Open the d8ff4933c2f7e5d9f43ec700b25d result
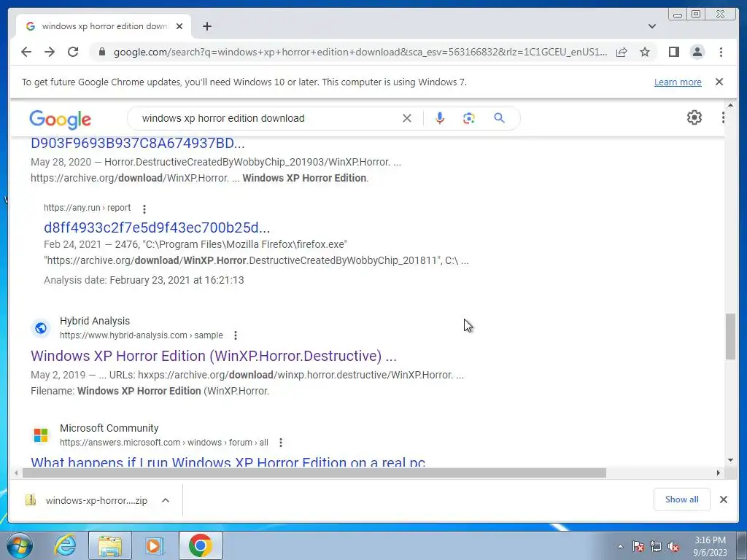 pos(157,227)
